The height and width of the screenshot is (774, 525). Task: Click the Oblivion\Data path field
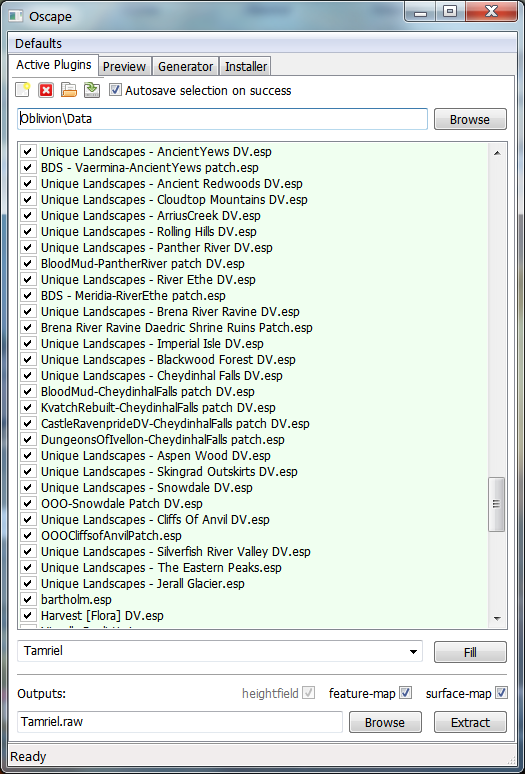(x=223, y=119)
